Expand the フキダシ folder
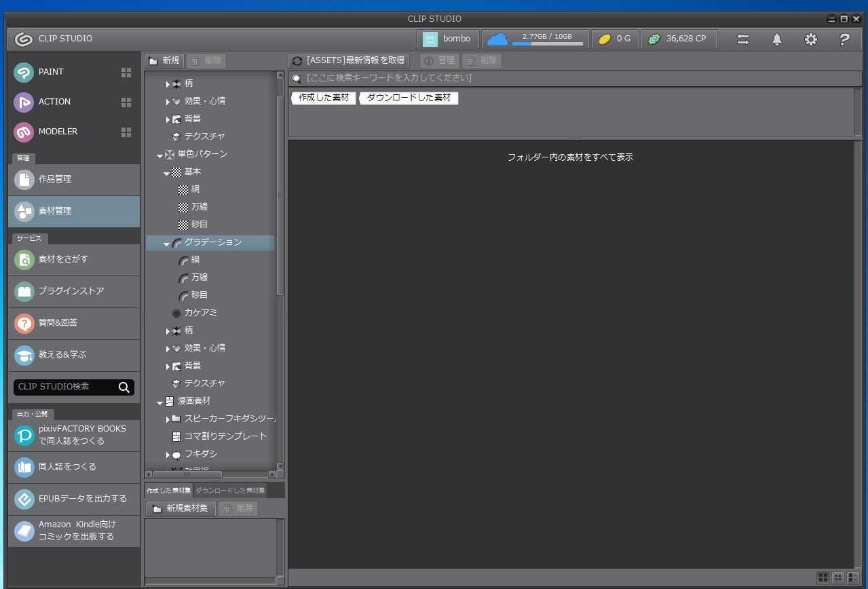868x589 pixels. coord(168,454)
